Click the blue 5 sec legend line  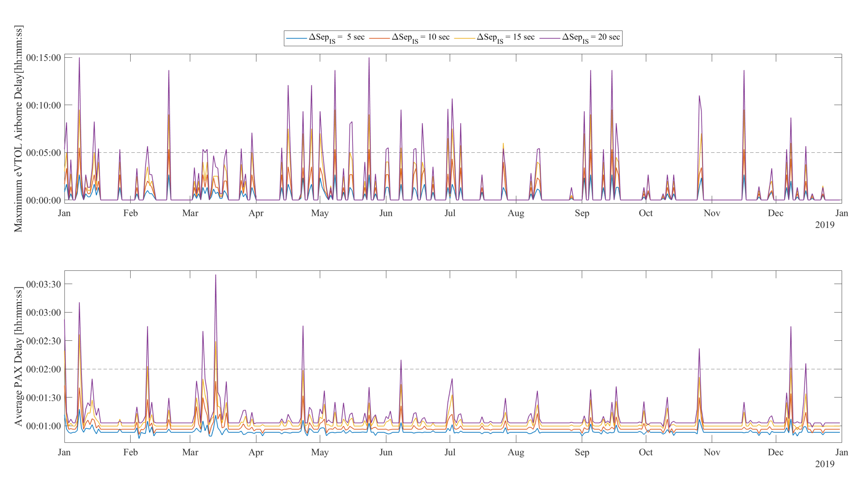(296, 38)
